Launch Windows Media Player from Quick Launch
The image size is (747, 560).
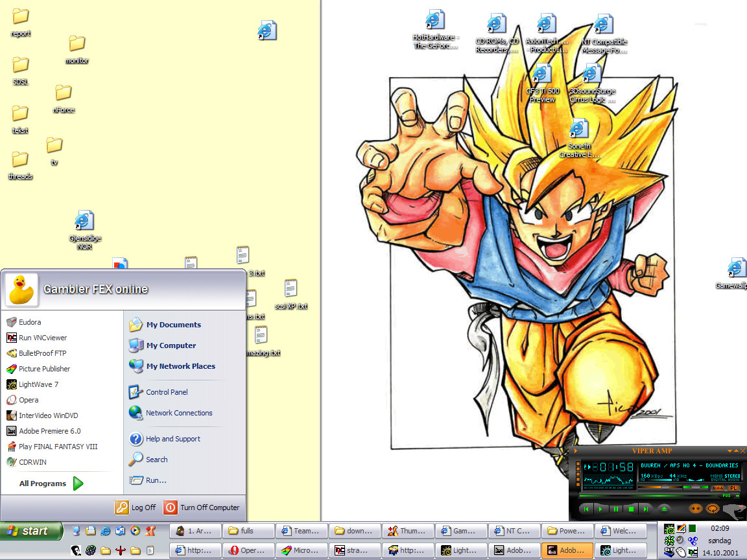136,530
